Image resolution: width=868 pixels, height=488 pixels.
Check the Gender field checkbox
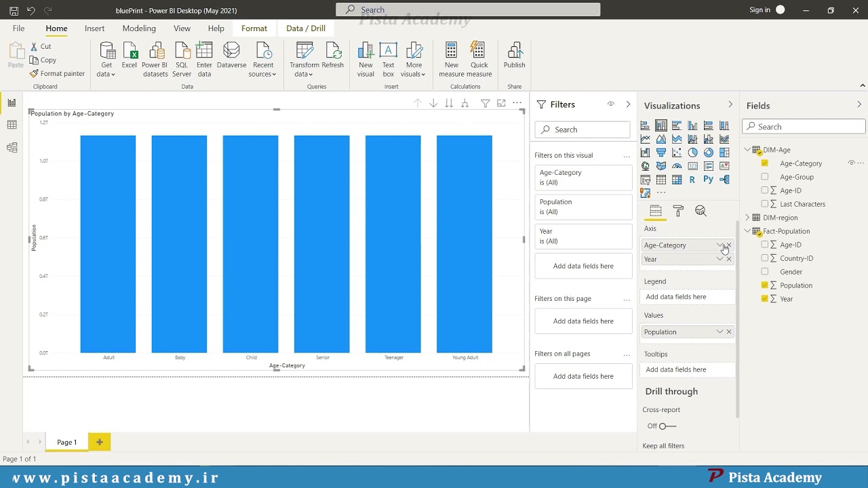pyautogui.click(x=765, y=272)
